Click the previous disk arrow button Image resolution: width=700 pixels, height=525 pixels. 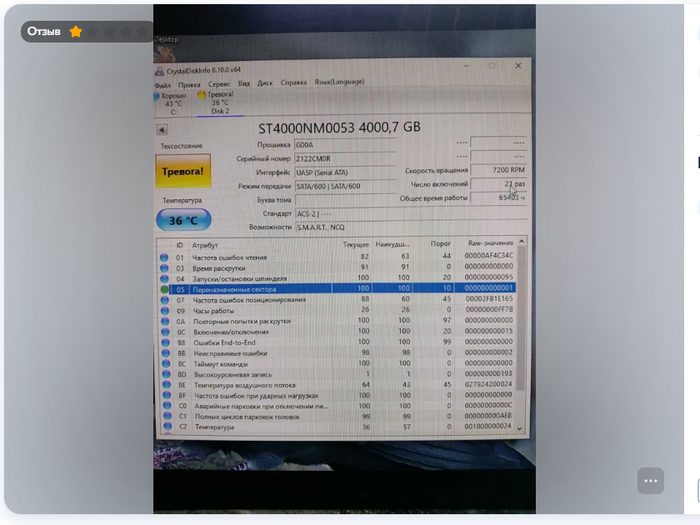(162, 130)
